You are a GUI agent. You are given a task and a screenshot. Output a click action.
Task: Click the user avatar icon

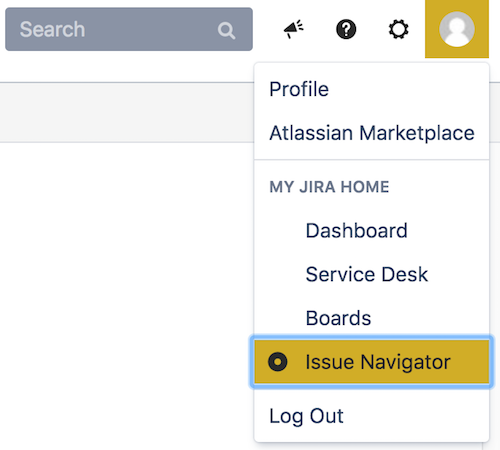click(x=457, y=29)
